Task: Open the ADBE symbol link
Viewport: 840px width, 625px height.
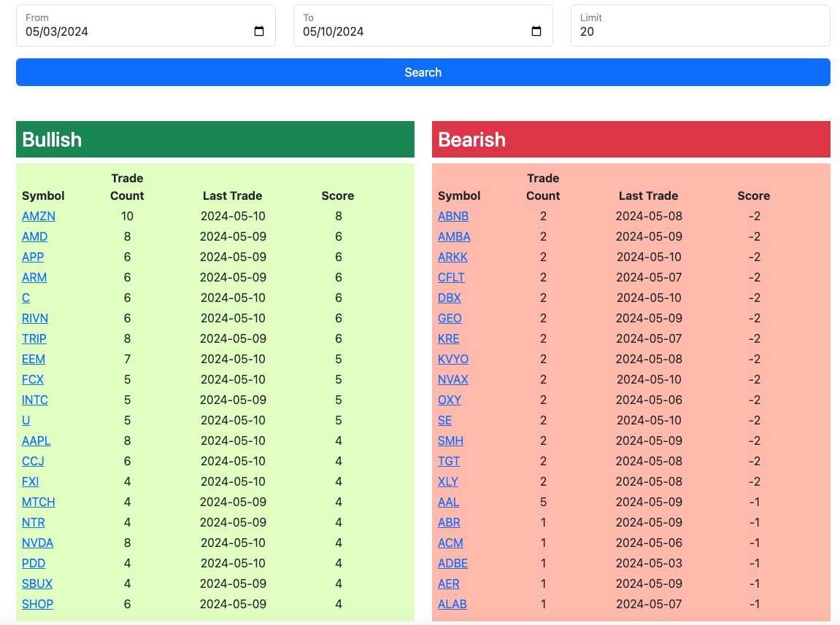Action: [x=452, y=563]
